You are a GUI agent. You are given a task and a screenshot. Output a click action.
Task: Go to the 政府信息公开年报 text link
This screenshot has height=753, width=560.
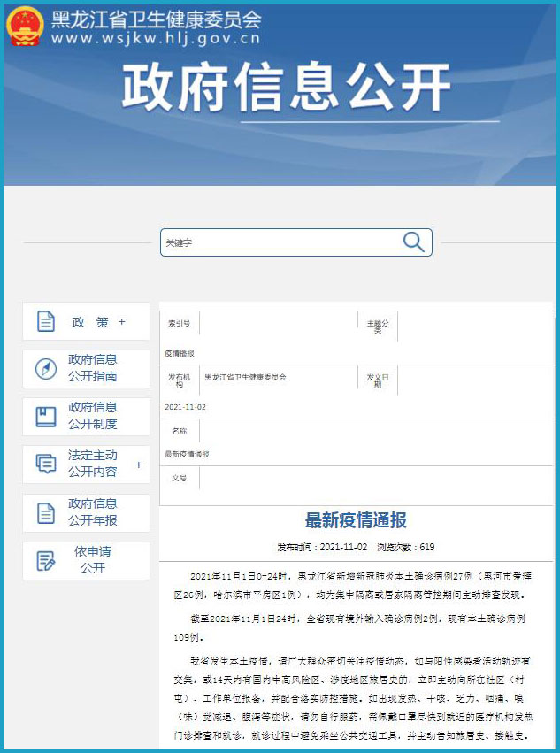click(93, 511)
